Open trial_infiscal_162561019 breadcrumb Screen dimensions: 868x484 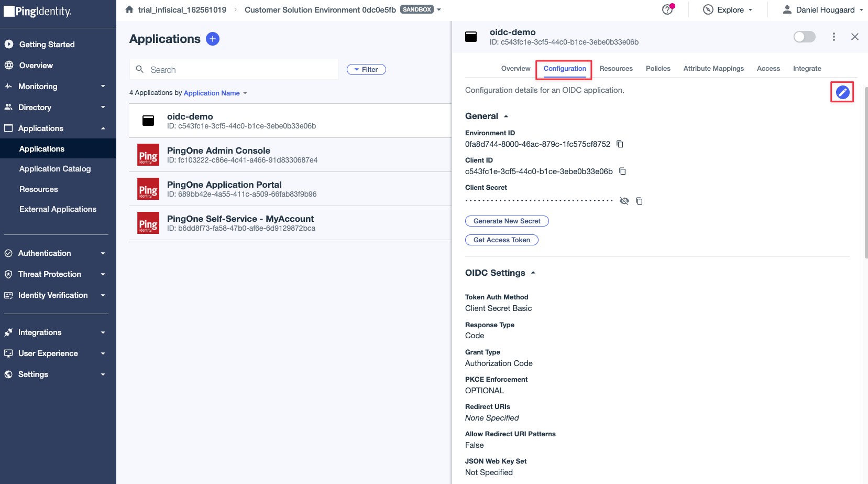pos(182,10)
